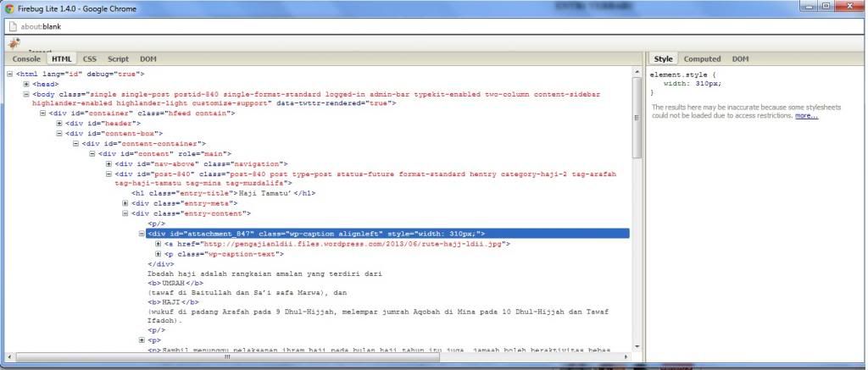Click the "more..." stylesheet warning link
The width and height of the screenshot is (868, 370).
pos(806,116)
